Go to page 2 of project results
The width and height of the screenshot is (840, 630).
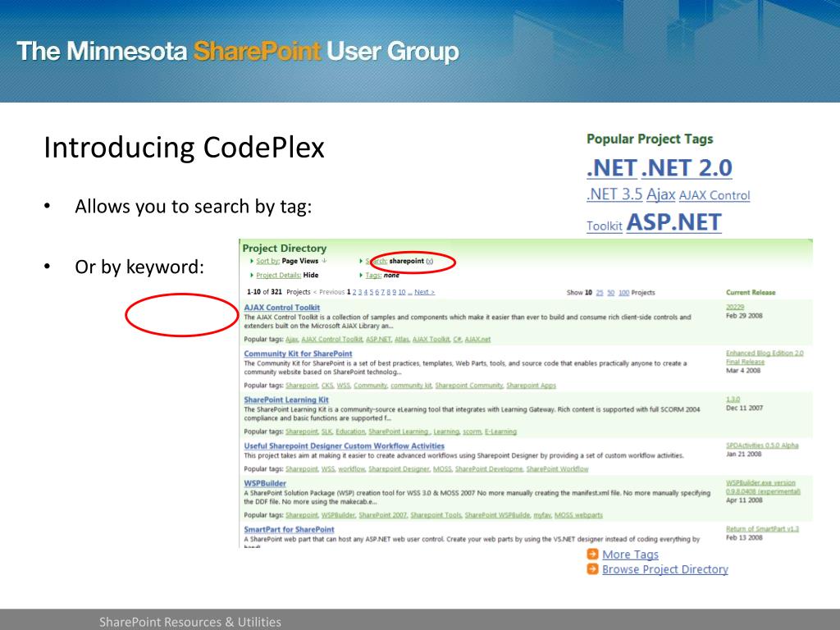354,292
